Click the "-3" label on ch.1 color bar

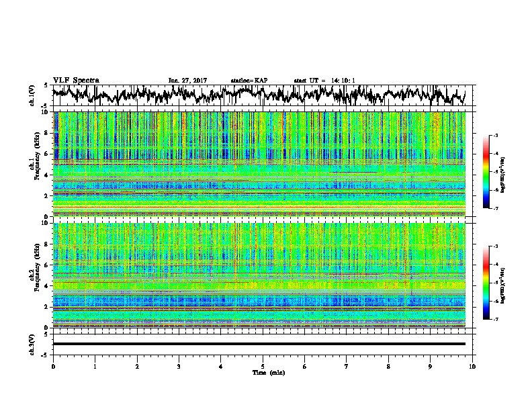pos(495,135)
